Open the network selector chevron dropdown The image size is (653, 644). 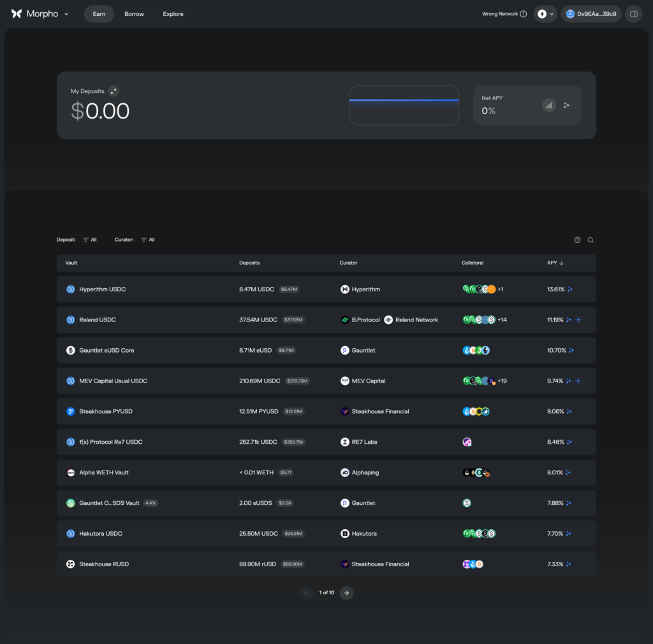point(552,13)
